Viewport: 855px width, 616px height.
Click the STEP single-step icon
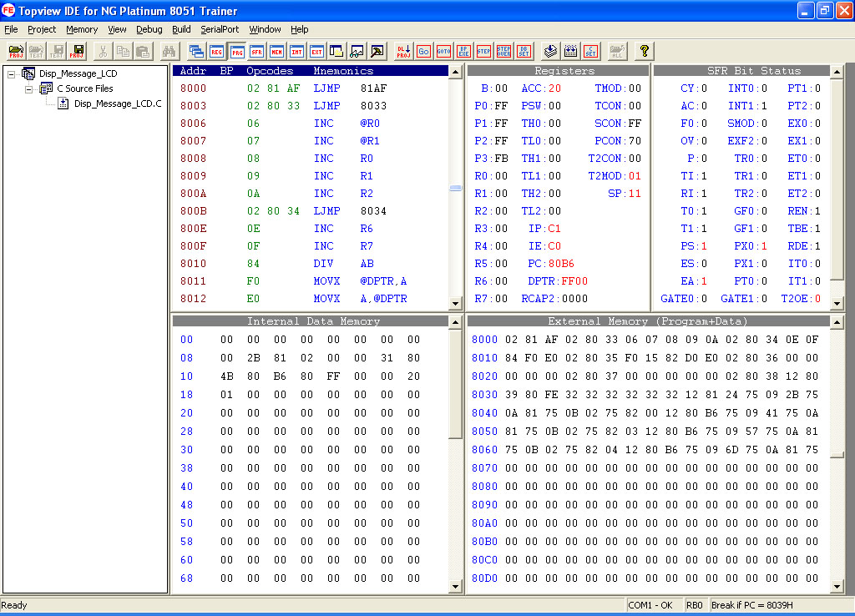click(x=483, y=51)
